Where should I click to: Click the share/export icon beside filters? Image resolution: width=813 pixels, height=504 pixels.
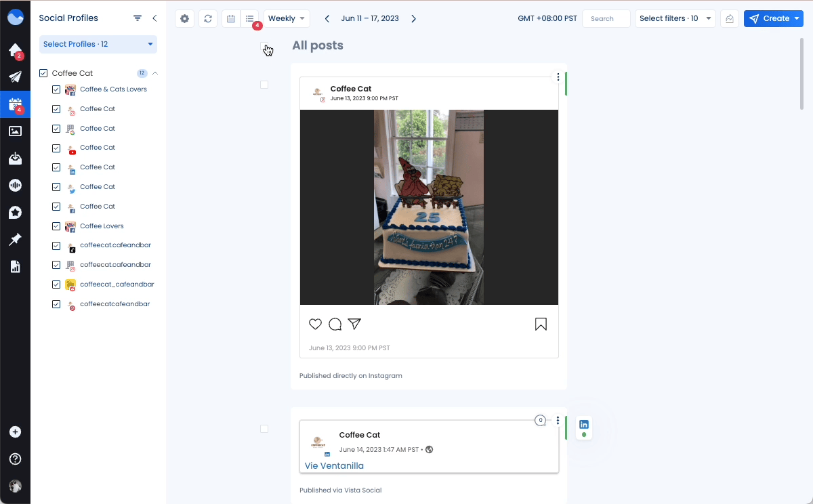730,18
